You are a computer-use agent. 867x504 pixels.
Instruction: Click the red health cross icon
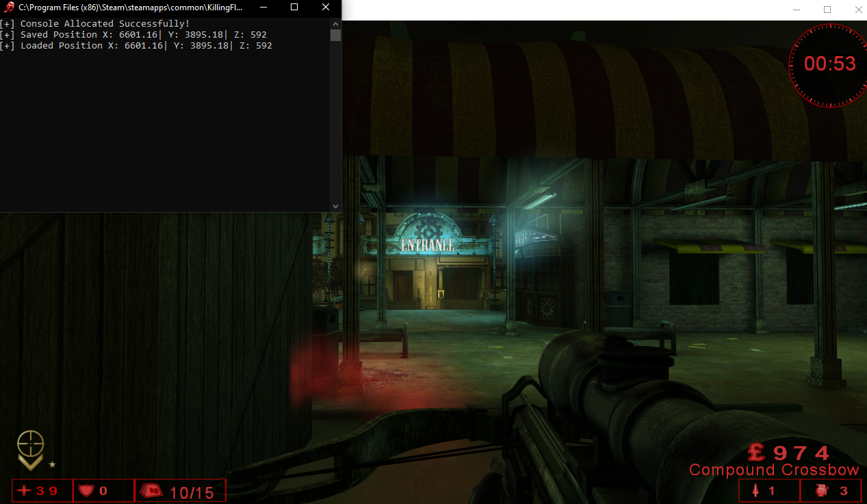[x=25, y=490]
